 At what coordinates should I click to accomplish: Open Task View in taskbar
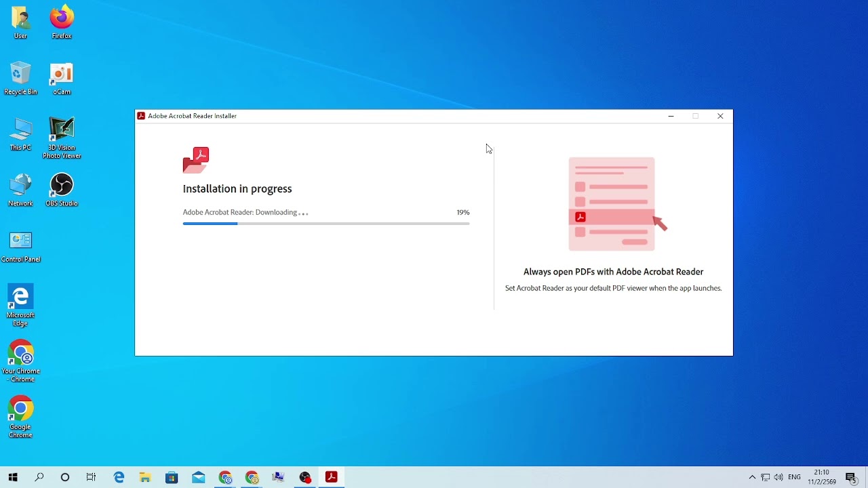tap(92, 477)
